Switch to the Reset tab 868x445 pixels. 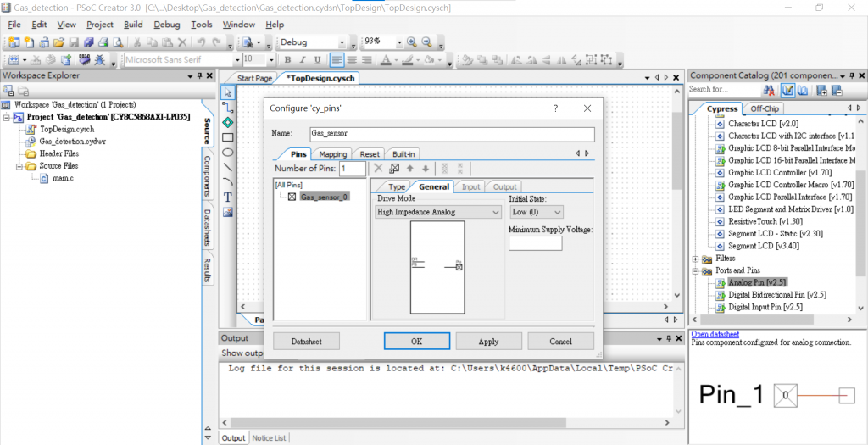point(370,154)
